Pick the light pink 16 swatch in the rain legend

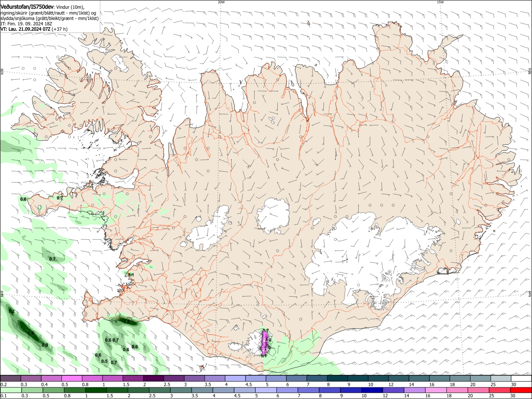(436, 390)
